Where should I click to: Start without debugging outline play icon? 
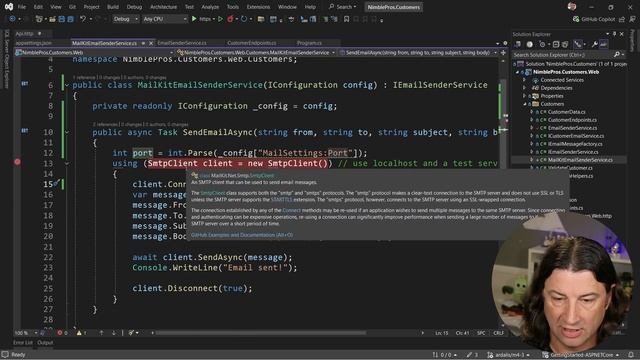coord(220,19)
